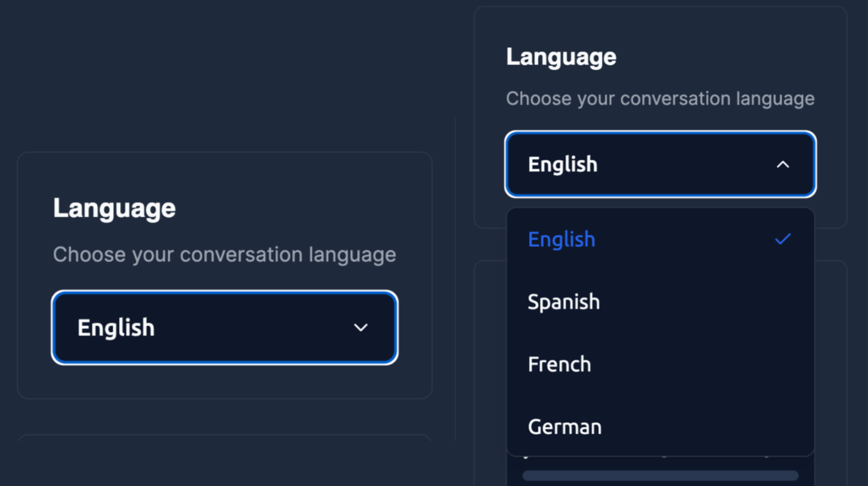The height and width of the screenshot is (486, 868).
Task: Select French from the language list
Action: tap(559, 364)
